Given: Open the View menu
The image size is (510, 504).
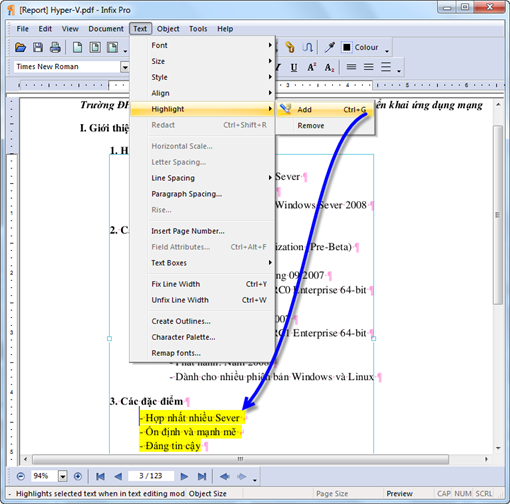Looking at the screenshot, I should coord(70,29).
